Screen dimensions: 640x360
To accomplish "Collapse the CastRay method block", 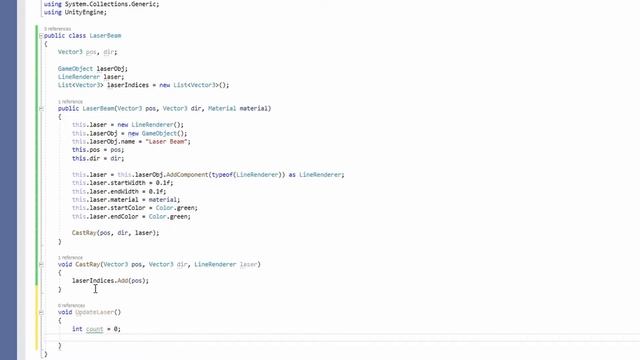I will (x=41, y=264).
